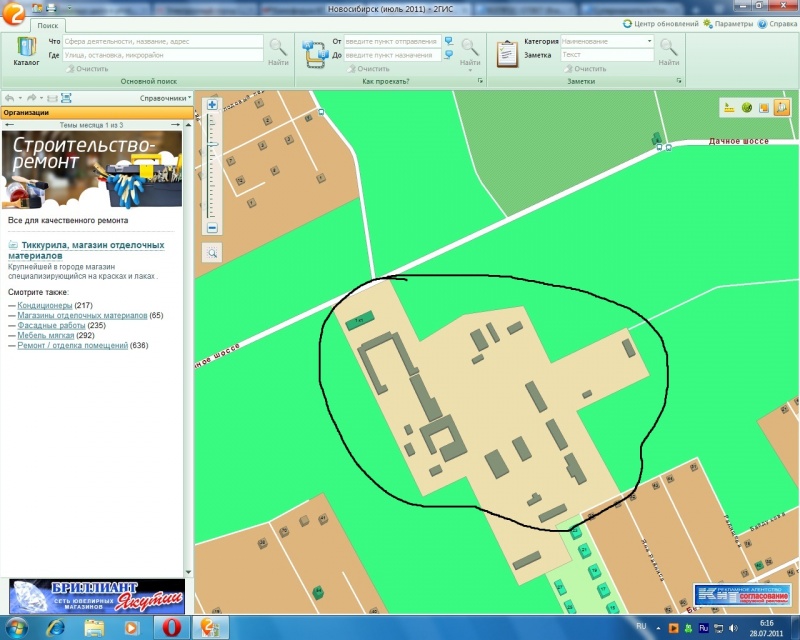Screen dimensions: 800x640
Task: Toggle the green globe map layer button
Action: 746,107
